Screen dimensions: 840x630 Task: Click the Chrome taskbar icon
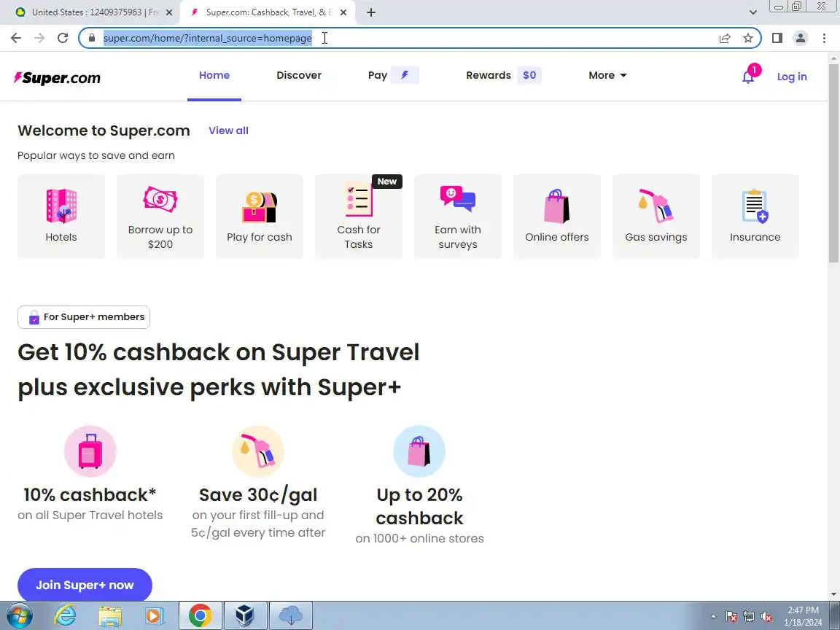(200, 615)
